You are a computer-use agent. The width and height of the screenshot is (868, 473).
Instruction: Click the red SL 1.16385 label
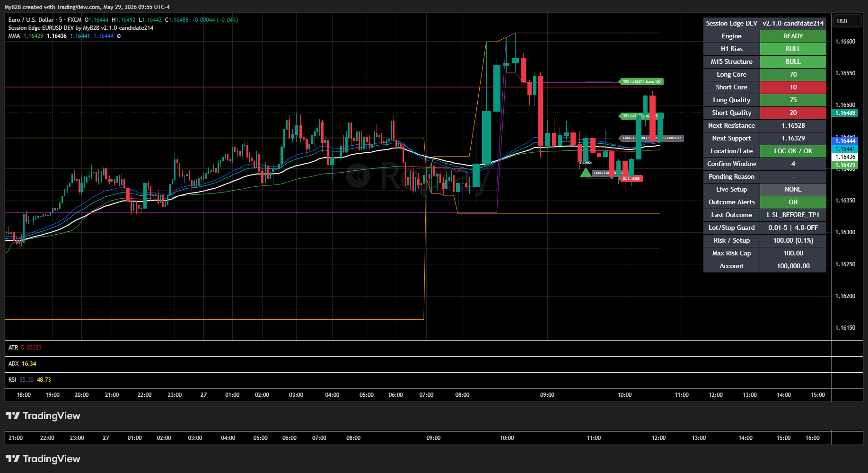631,179
